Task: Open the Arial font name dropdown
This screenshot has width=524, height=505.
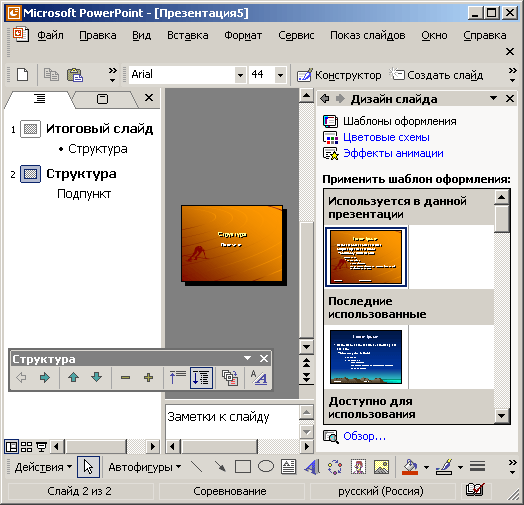Action: pyautogui.click(x=240, y=75)
